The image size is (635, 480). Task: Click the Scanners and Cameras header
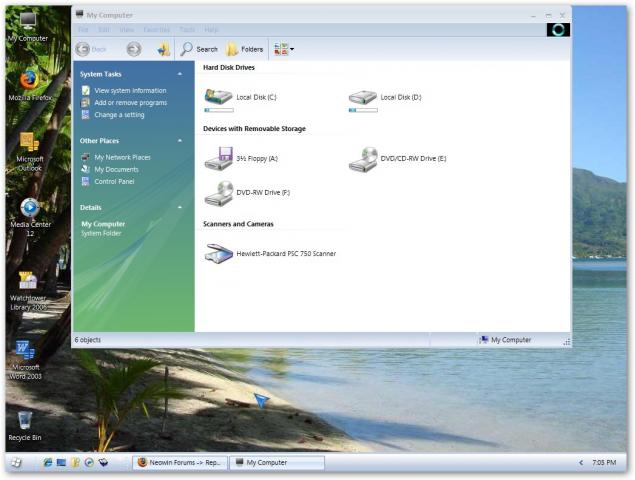238,224
